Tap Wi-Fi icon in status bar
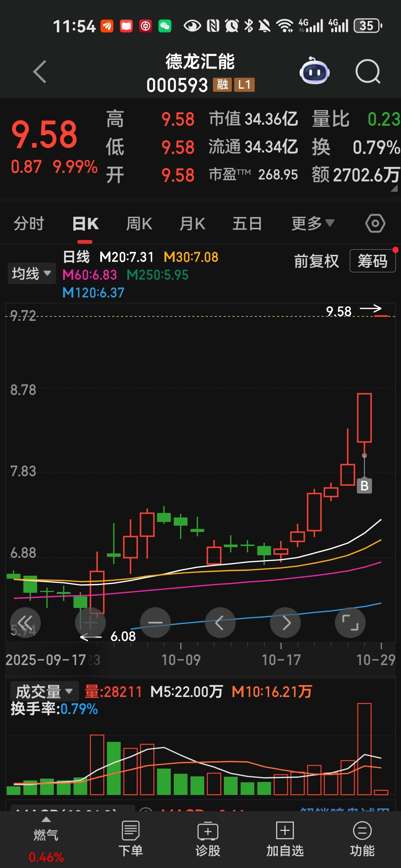The width and height of the screenshot is (401, 868). pyautogui.click(x=285, y=26)
